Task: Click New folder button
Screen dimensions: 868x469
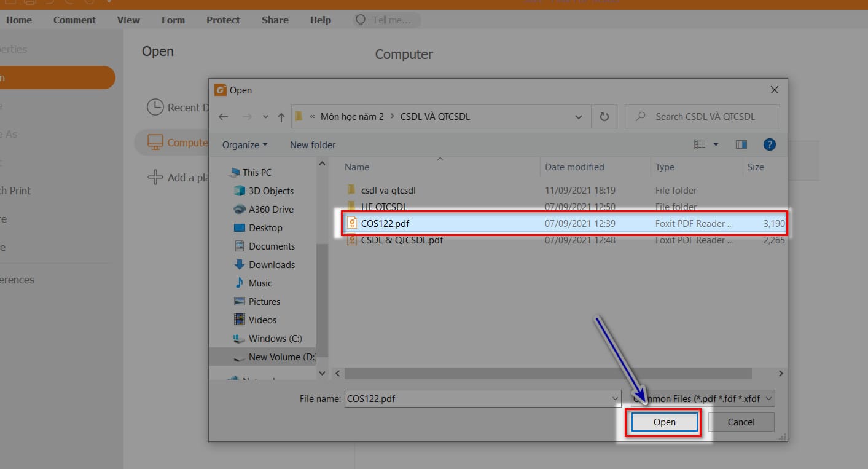Action: pos(313,144)
